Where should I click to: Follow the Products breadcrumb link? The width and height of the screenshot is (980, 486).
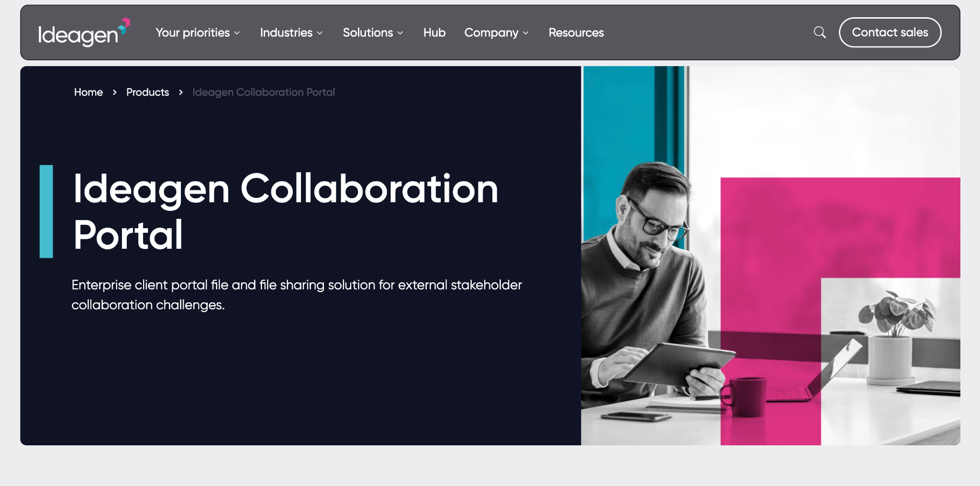pyautogui.click(x=147, y=92)
